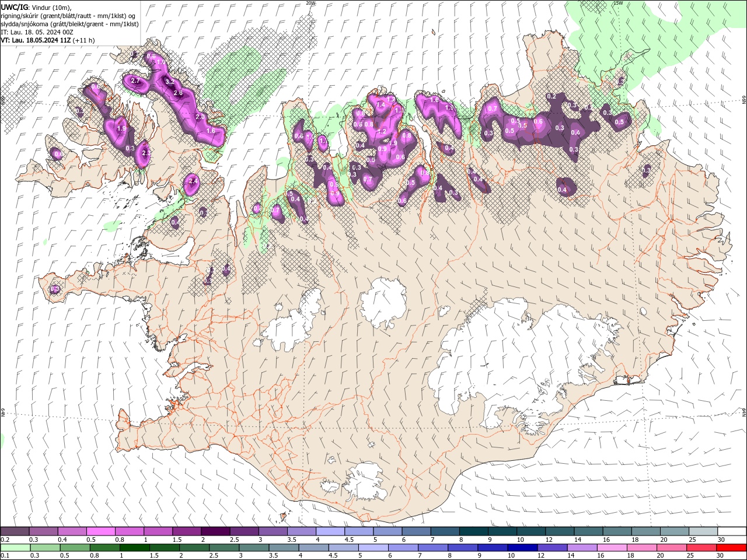
Task: Pick the snow legend 0.5 bright pink swatch
Action: click(x=100, y=531)
